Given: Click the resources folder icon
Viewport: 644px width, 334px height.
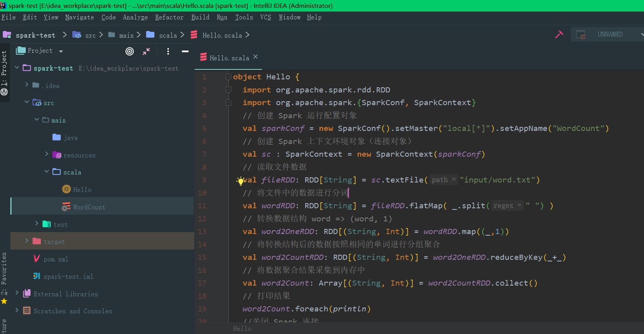Looking at the screenshot, I should point(57,155).
